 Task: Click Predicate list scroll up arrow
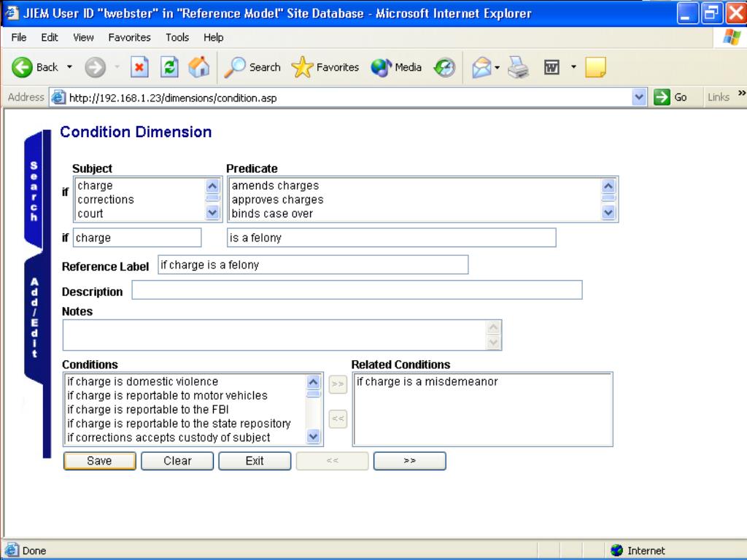[x=608, y=186]
